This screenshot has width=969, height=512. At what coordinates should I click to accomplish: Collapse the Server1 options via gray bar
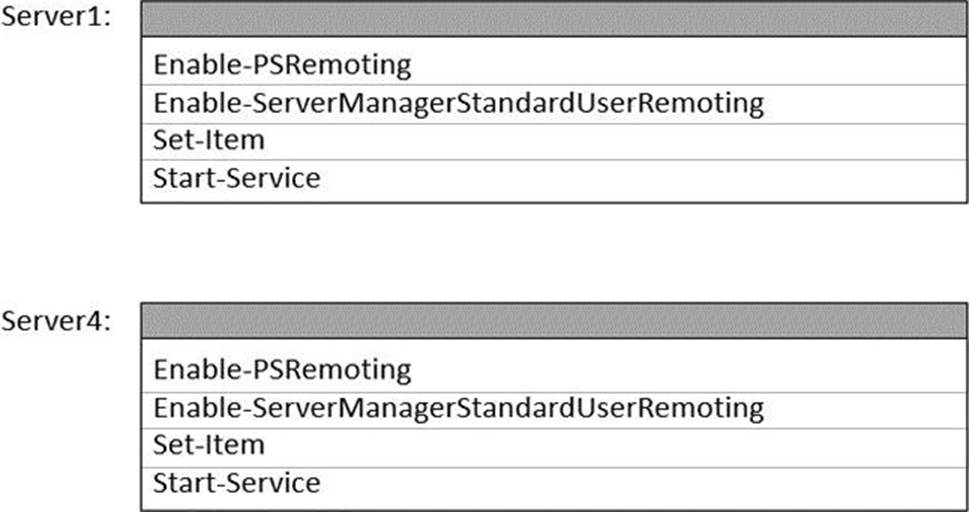[553, 19]
